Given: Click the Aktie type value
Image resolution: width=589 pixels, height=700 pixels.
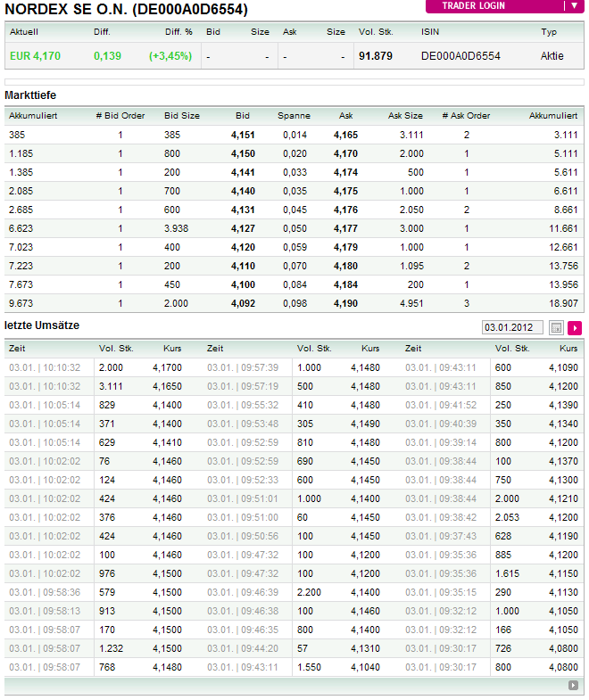Looking at the screenshot, I should pyautogui.click(x=552, y=55).
